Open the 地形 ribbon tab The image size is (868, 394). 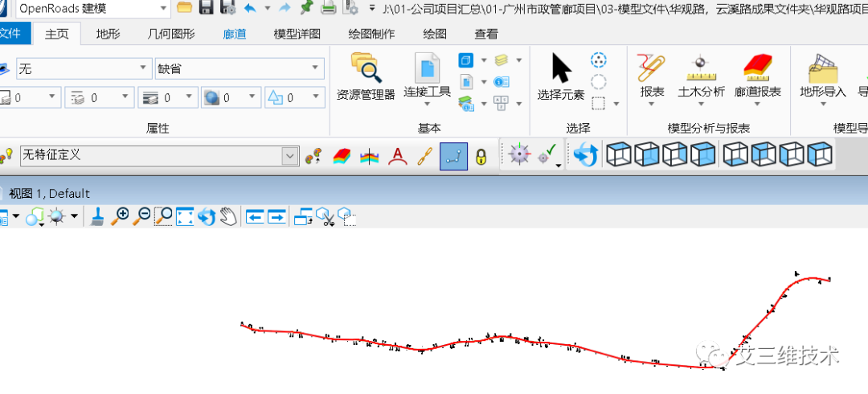pos(108,35)
